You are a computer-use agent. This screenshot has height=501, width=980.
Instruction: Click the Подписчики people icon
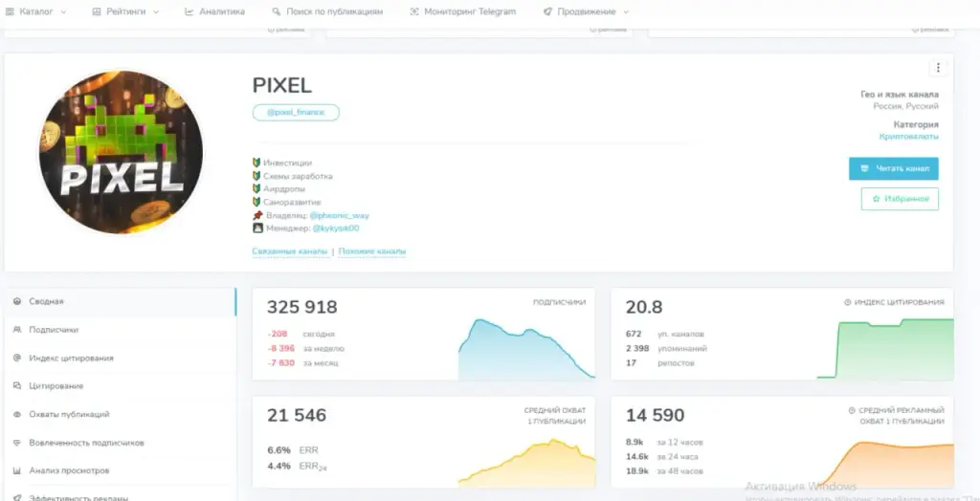coord(17,330)
